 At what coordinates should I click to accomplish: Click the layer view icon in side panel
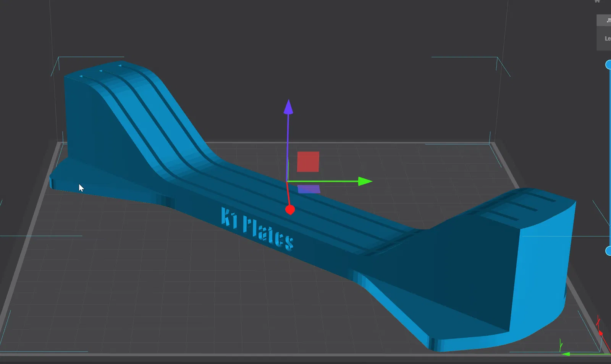(608, 21)
